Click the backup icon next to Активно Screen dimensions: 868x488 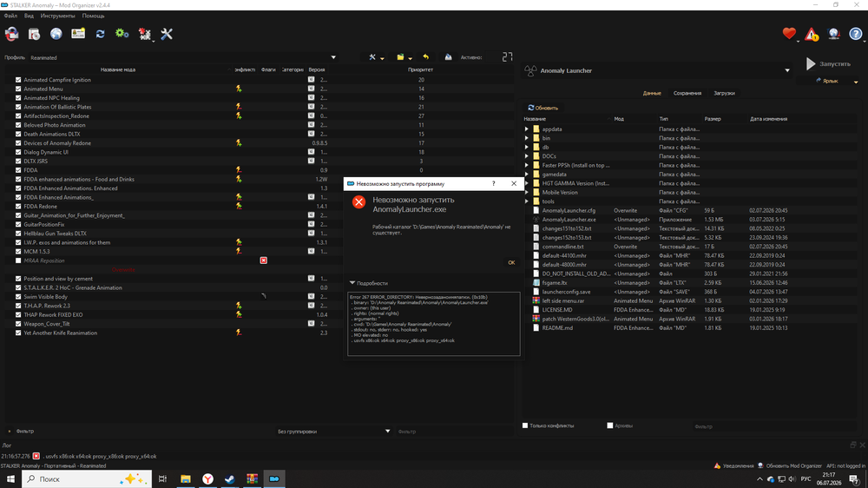tap(448, 57)
